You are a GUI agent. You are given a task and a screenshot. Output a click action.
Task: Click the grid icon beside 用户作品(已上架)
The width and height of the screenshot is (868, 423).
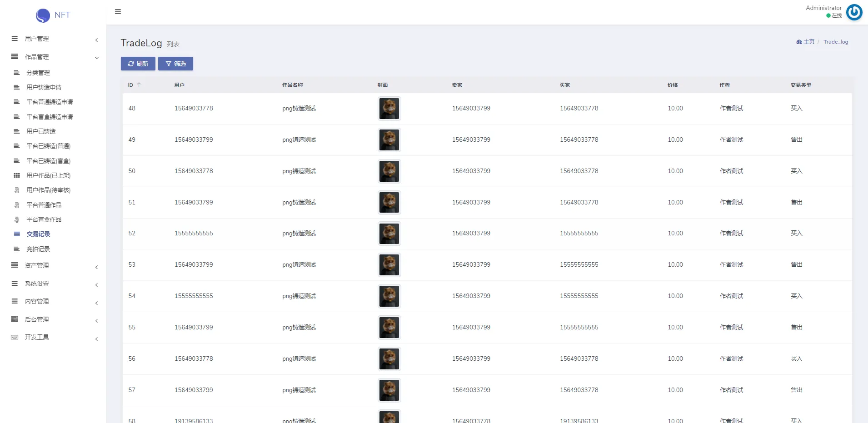[x=17, y=175]
